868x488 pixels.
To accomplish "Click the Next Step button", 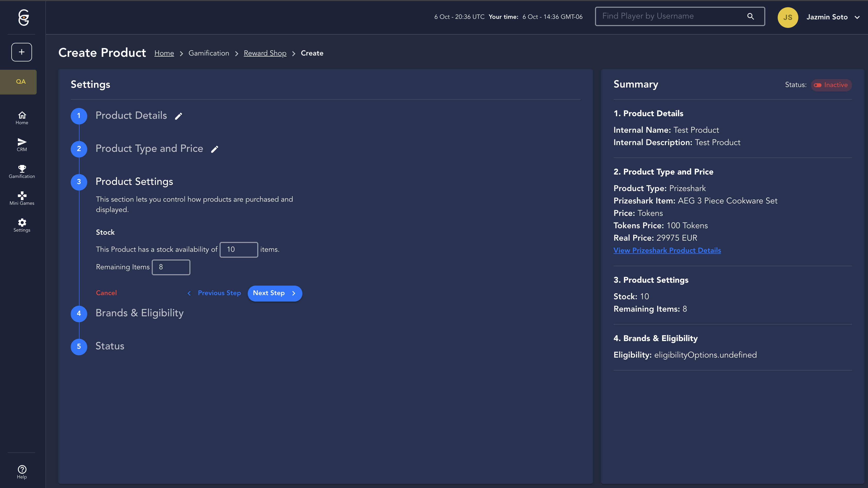I will [x=275, y=293].
